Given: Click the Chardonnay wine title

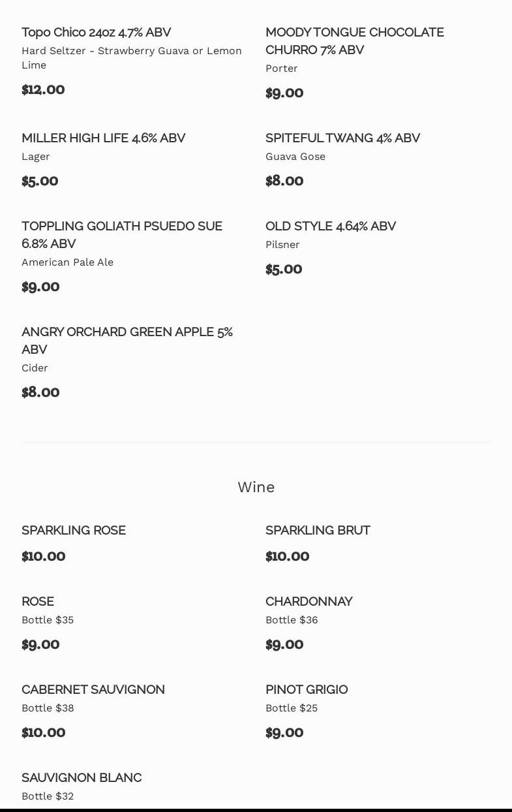Looking at the screenshot, I should coord(309,602).
